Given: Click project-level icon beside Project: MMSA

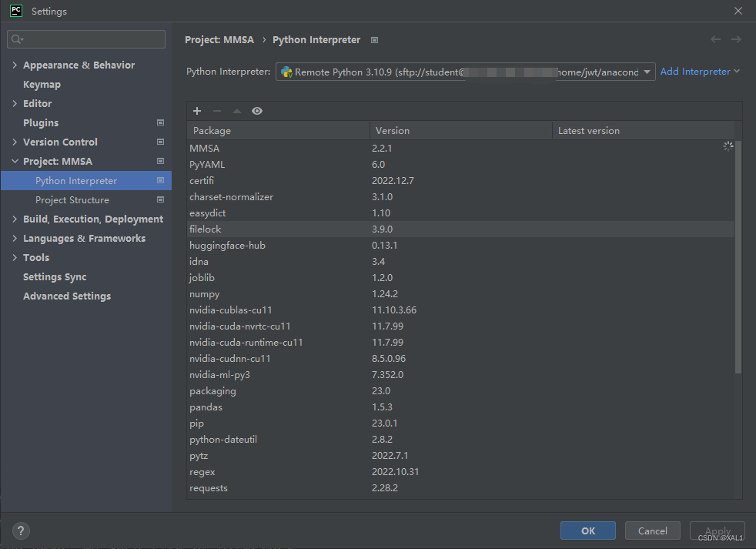Looking at the screenshot, I should (x=161, y=161).
